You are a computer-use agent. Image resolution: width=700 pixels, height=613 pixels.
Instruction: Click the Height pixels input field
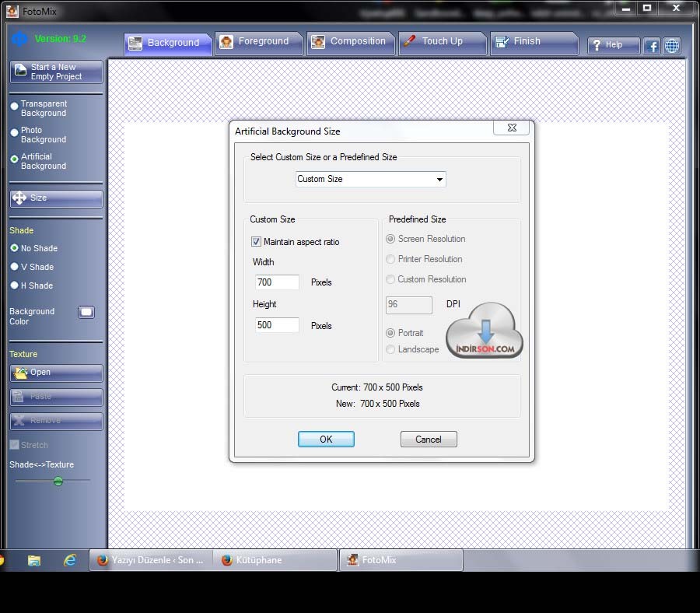point(277,325)
